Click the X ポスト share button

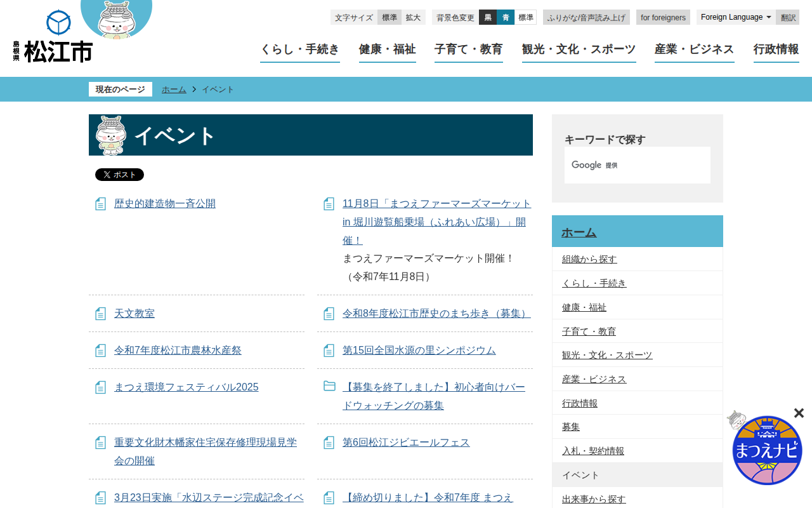tap(119, 175)
